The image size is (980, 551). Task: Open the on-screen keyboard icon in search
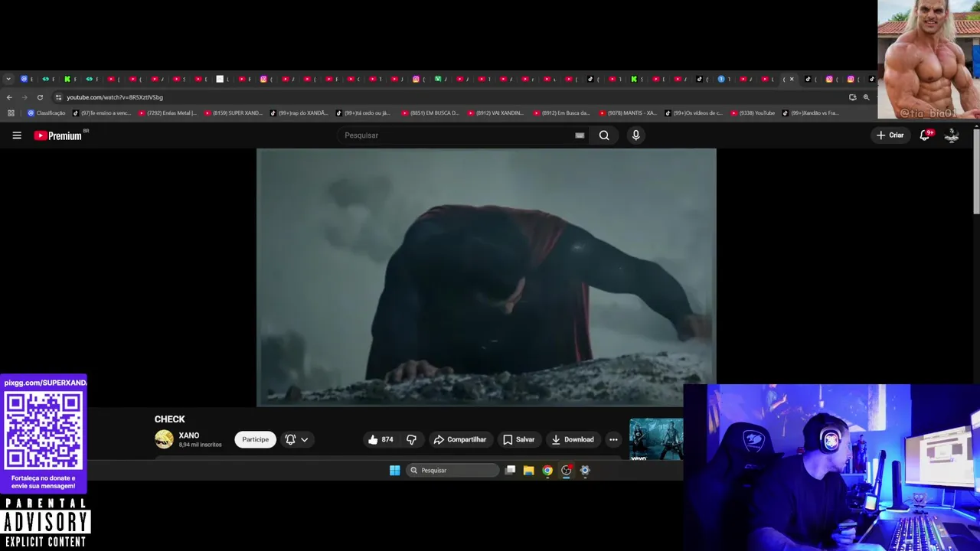580,135
